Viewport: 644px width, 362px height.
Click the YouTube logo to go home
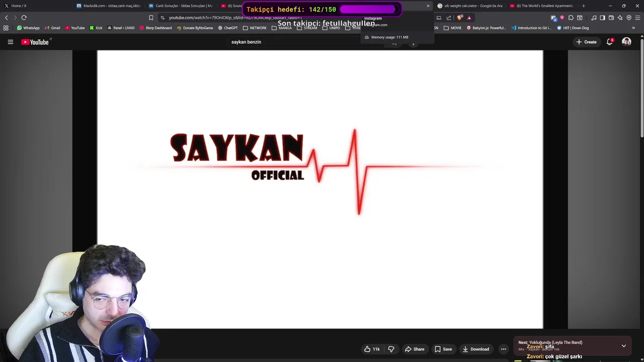point(35,42)
